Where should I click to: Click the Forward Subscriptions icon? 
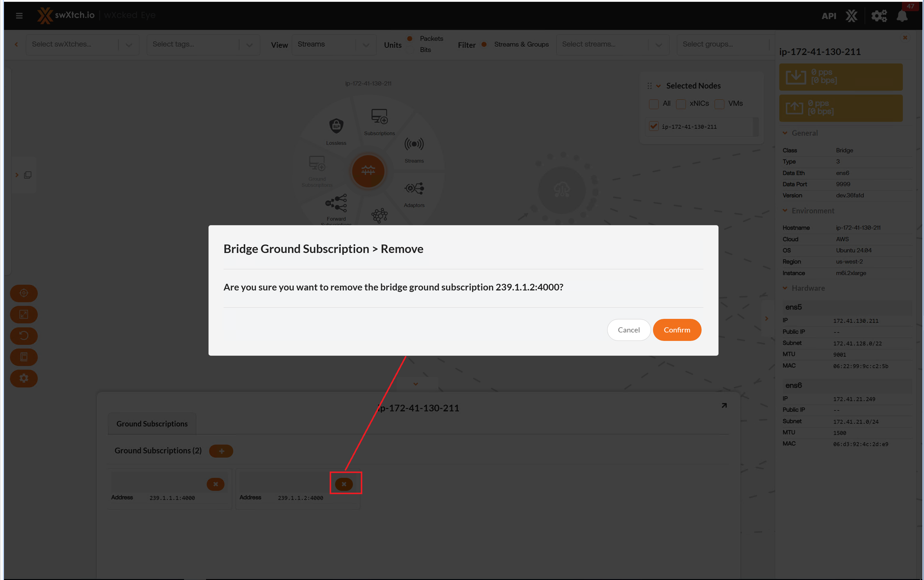click(336, 203)
